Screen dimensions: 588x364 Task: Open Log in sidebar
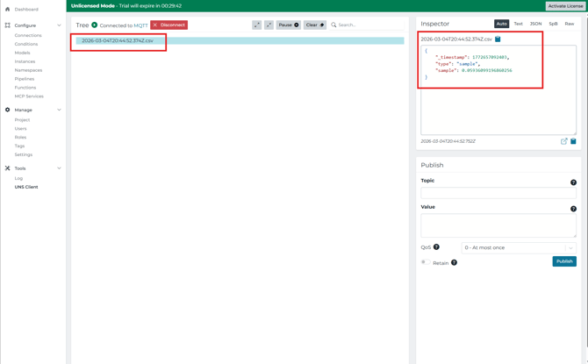[x=18, y=178]
